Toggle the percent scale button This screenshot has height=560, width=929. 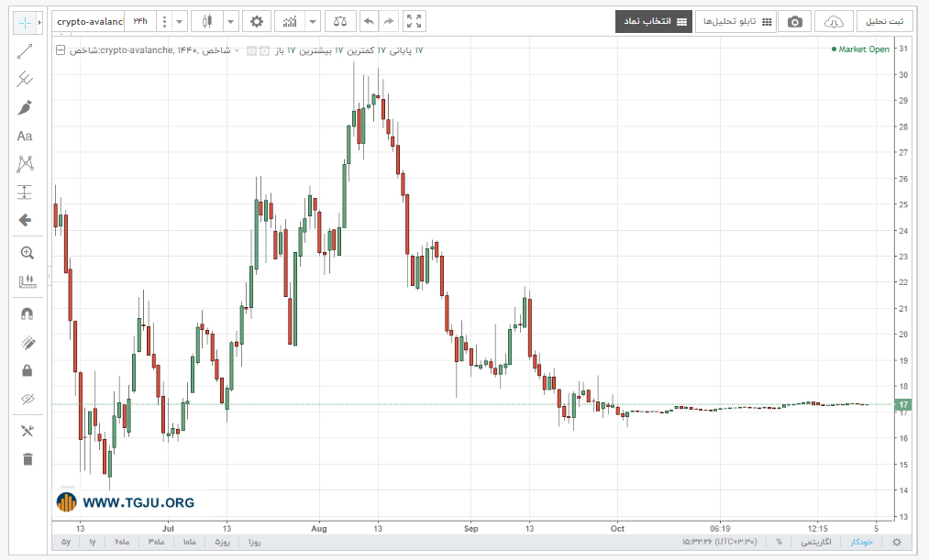pyautogui.click(x=780, y=543)
